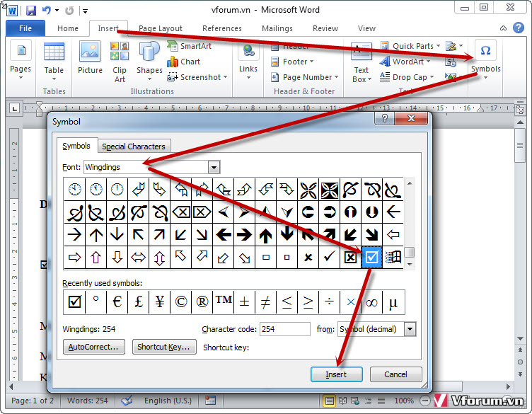Click the Picture insert icon
Image resolution: width=532 pixels, height=414 pixels.
coord(90,58)
